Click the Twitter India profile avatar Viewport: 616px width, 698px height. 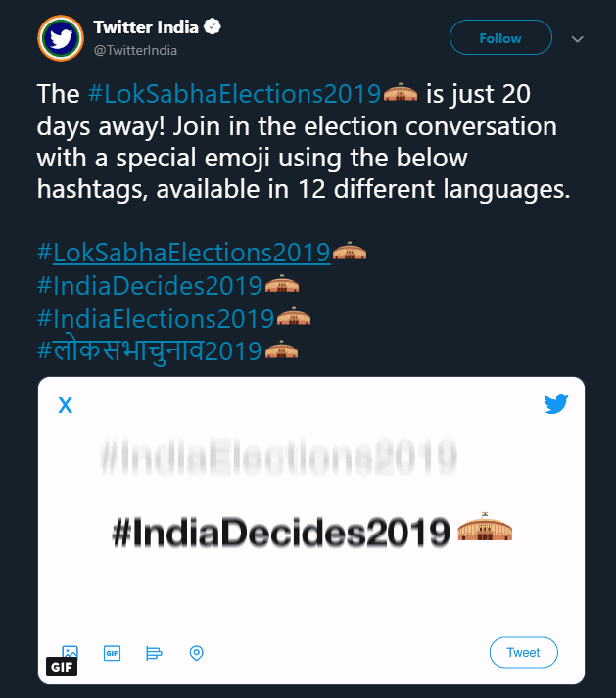[x=61, y=38]
